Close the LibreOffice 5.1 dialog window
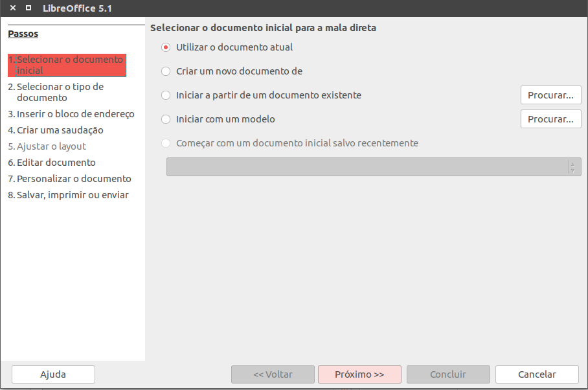The width and height of the screenshot is (588, 390). [13, 8]
